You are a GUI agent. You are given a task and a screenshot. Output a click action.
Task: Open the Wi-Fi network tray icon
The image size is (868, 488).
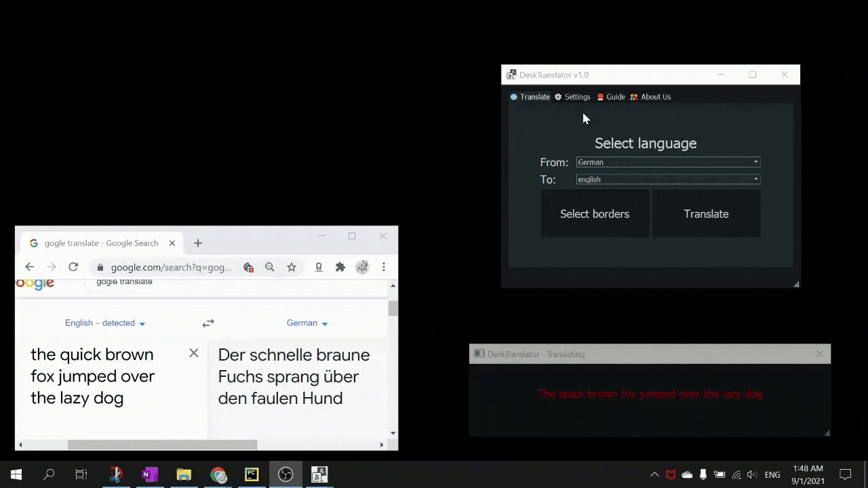(x=736, y=474)
